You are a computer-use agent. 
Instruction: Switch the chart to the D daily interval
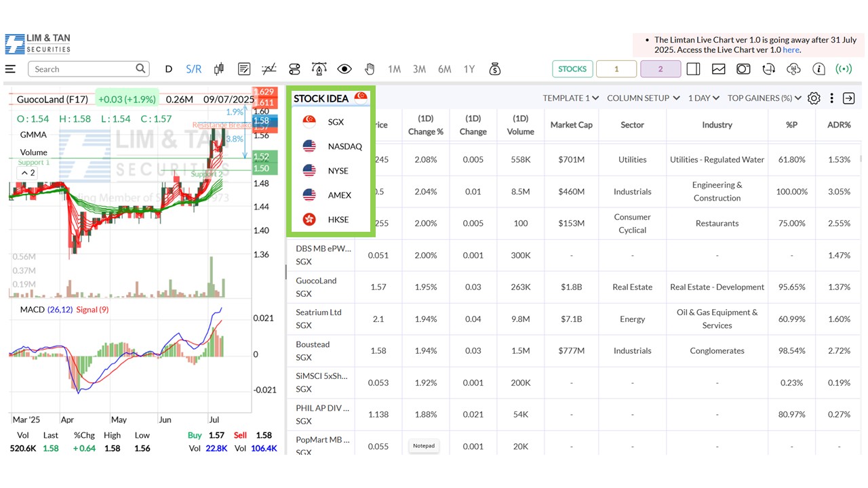(169, 69)
